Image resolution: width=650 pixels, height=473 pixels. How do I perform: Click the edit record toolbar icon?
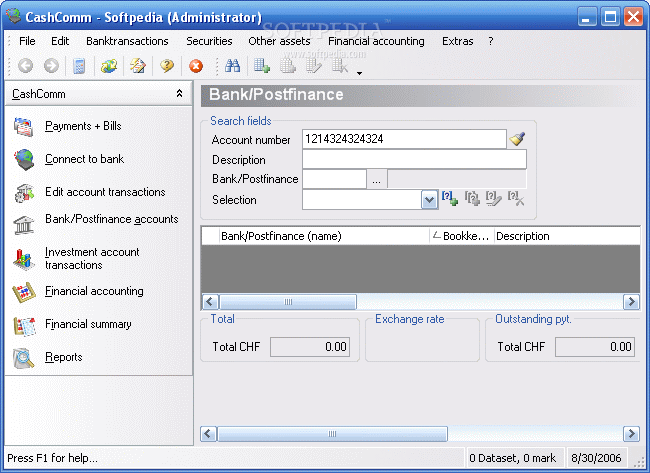(314, 65)
